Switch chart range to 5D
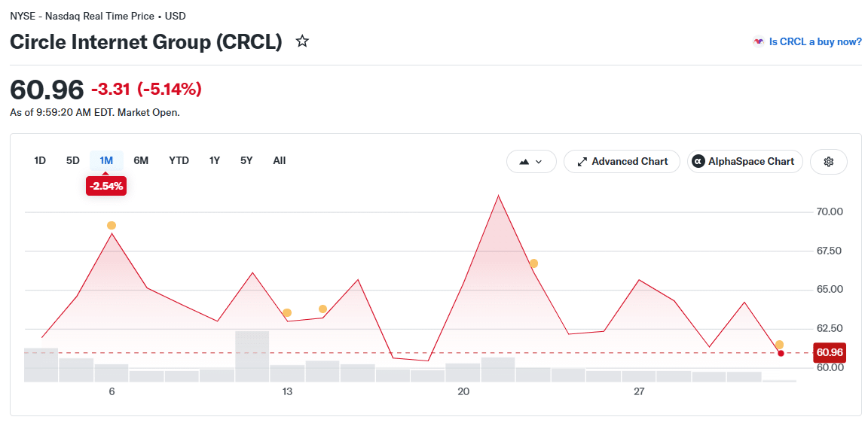 tap(72, 161)
